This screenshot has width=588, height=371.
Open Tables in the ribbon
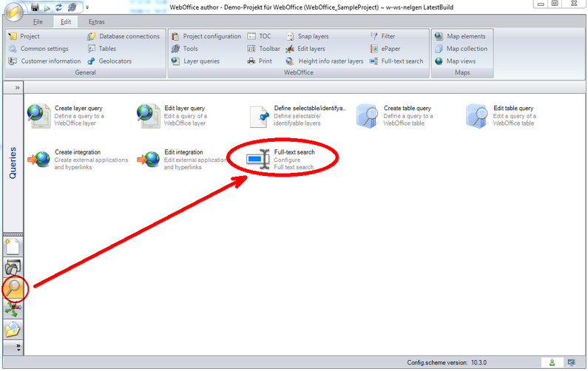[101, 49]
